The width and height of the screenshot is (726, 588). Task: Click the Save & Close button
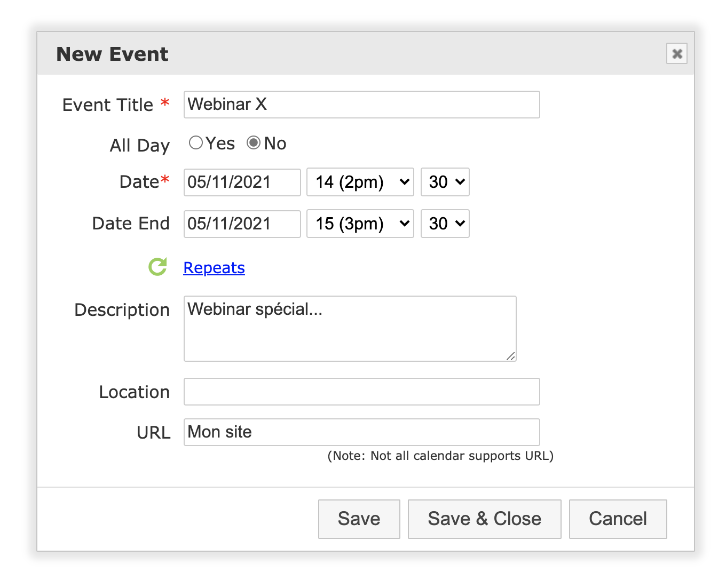[x=485, y=519]
